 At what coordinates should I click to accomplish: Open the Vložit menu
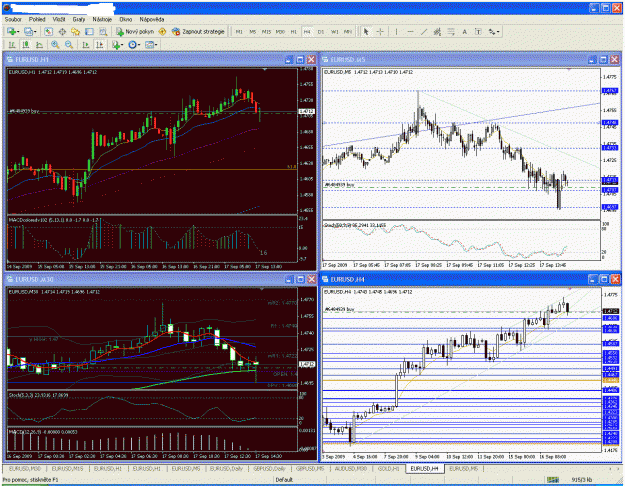pos(59,19)
